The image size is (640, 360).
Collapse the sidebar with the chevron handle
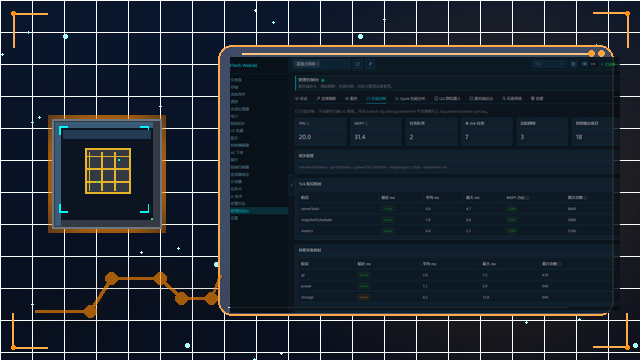tap(291, 185)
